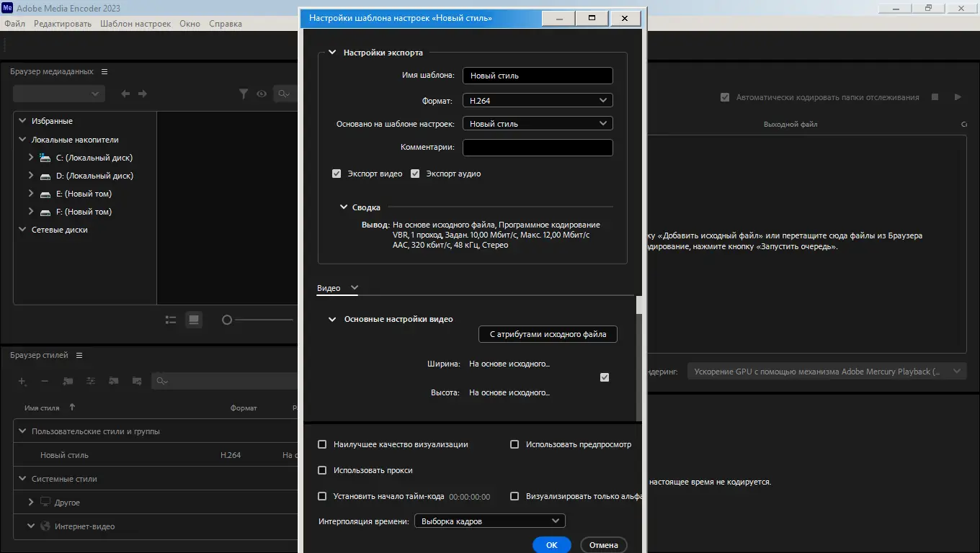
Task: Switch Media Browser to thumbnail view
Action: tap(194, 320)
